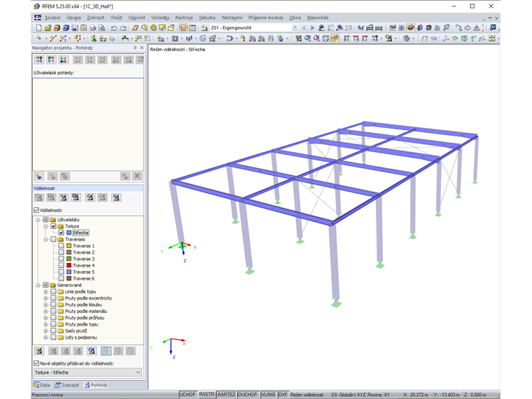Open the Toiture - Střecha combo box

[87, 372]
